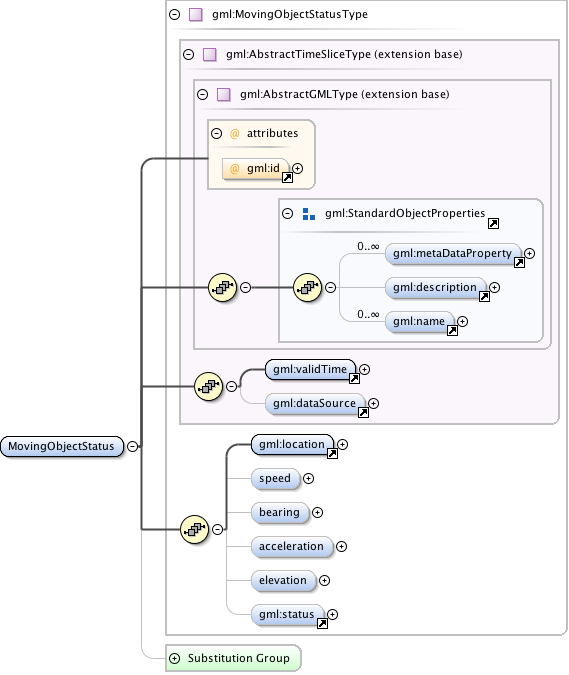
Task: Select the gml:name node
Action: [x=419, y=322]
